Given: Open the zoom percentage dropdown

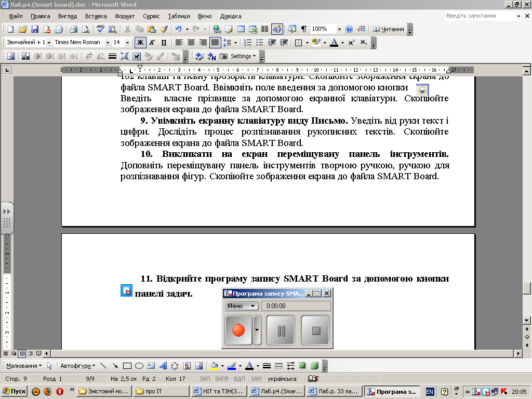Looking at the screenshot, I should [339, 29].
